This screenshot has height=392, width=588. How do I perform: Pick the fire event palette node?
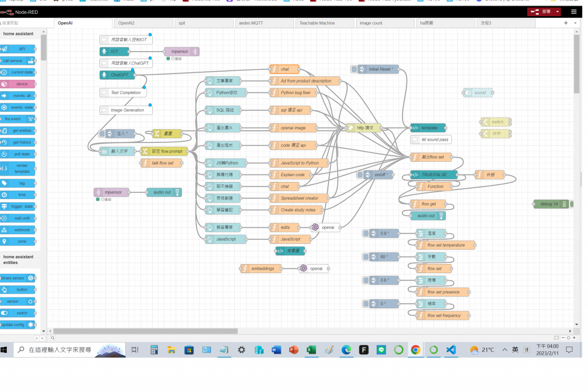coord(18,119)
